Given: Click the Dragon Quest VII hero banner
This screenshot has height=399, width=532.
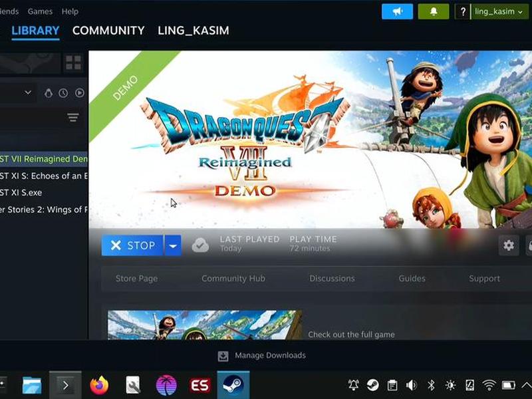Looking at the screenshot, I should (x=310, y=140).
